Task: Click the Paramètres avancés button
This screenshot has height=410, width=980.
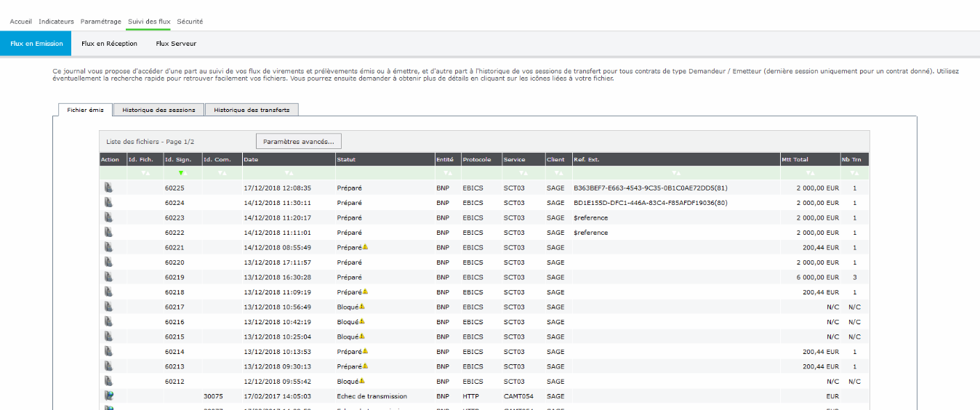Action: point(299,141)
